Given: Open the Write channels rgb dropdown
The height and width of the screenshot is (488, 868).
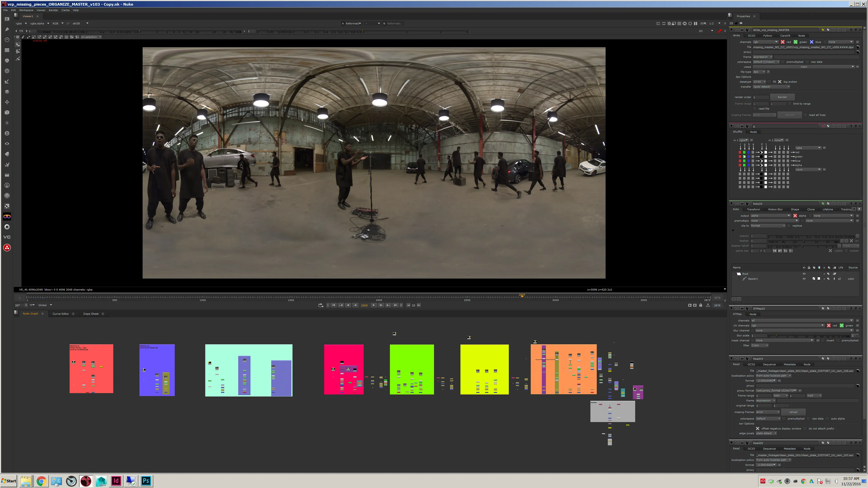Looking at the screenshot, I should [766, 42].
